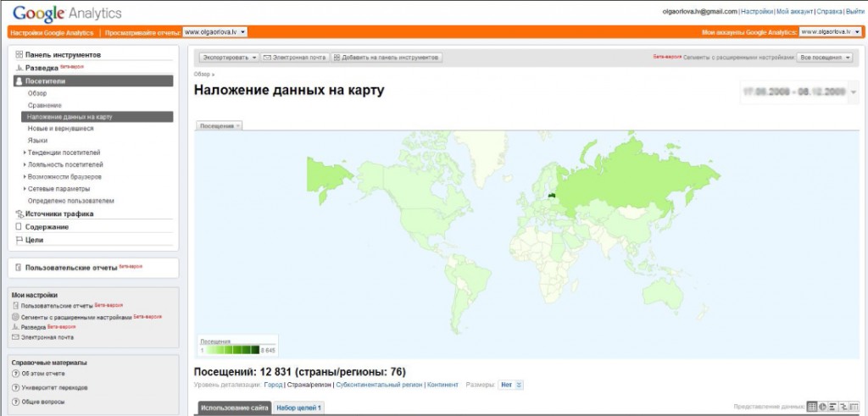Select the pie chart data view icon
This screenshot has height=416, width=868.
pyautogui.click(x=822, y=407)
